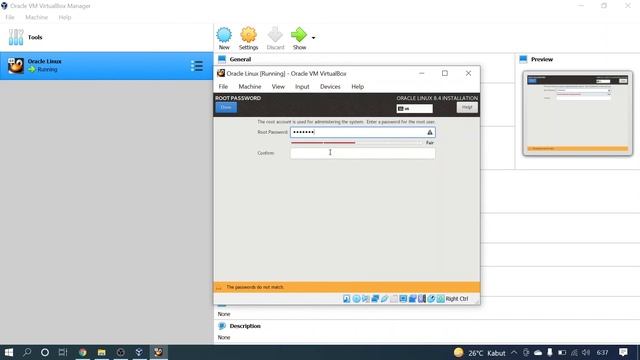
Task: Click the New machine toolbar icon
Action: point(224,38)
